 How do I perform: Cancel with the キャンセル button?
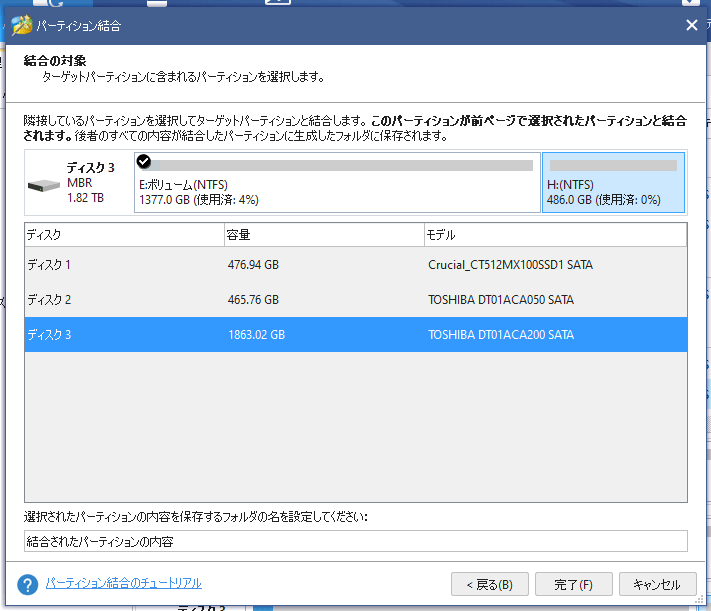pos(657,584)
